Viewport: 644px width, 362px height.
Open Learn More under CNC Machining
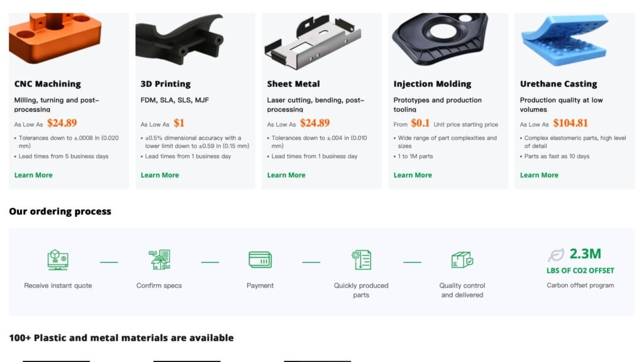[x=33, y=175]
